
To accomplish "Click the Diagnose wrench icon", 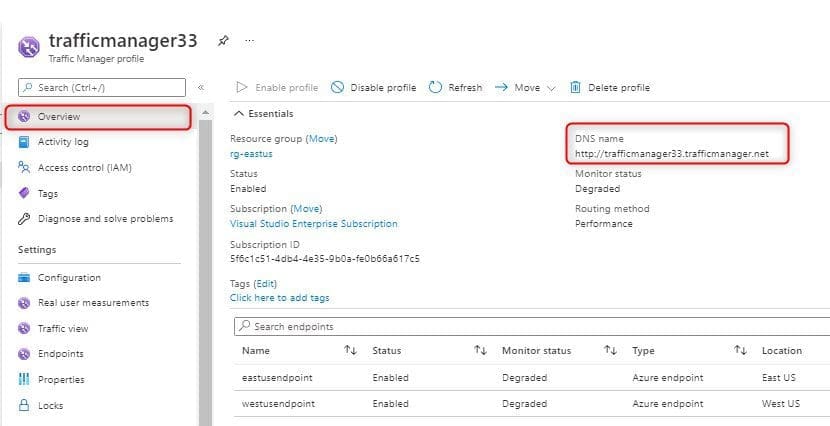I will click(24, 219).
